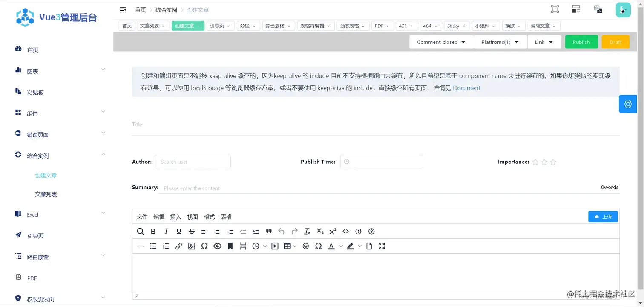
Task: Collapse the sidebar with hamburger icon
Action: pos(123,9)
